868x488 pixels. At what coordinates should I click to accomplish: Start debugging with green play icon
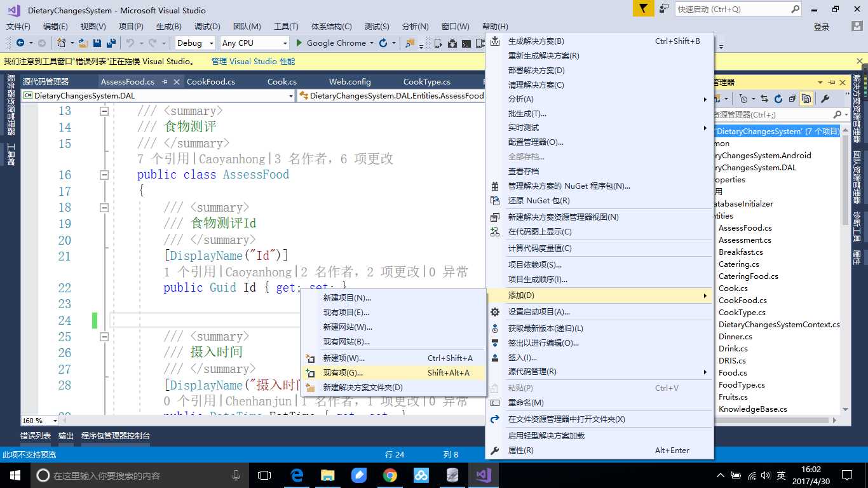point(300,43)
